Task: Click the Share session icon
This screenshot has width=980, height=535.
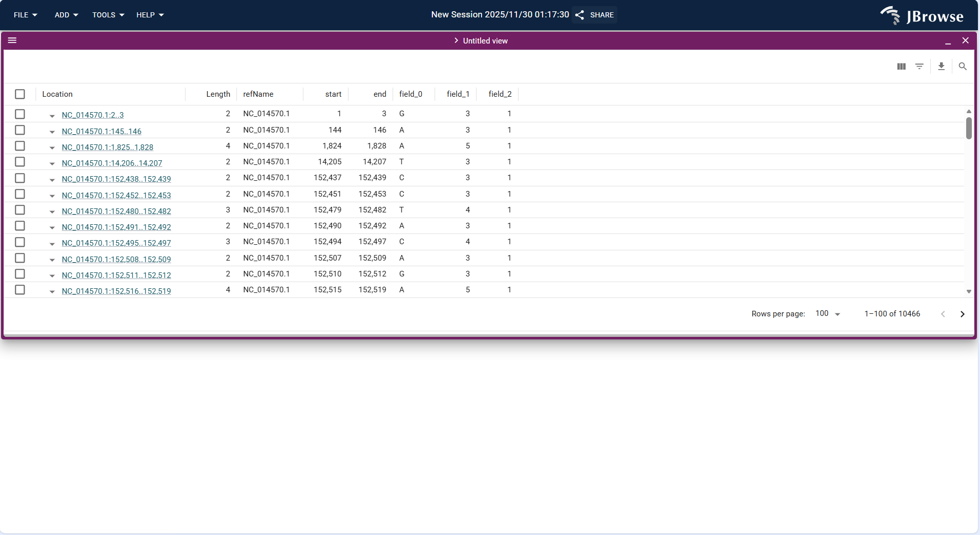Action: point(579,15)
